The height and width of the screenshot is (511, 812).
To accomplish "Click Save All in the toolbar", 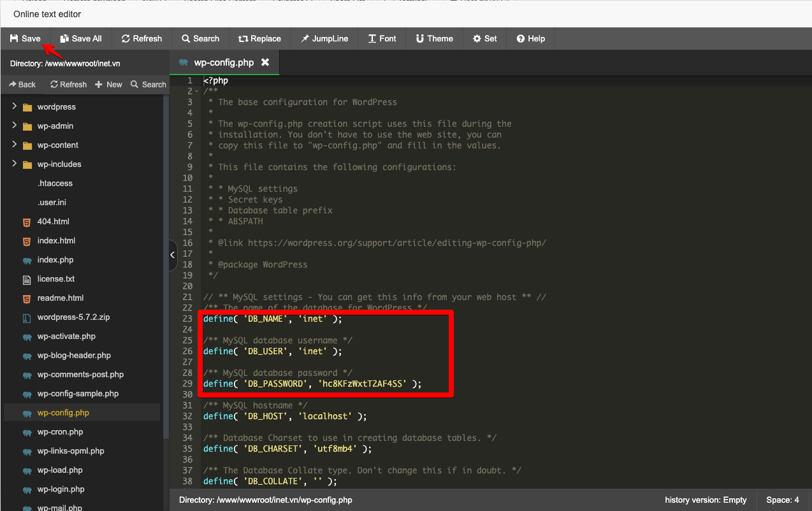I will point(81,38).
